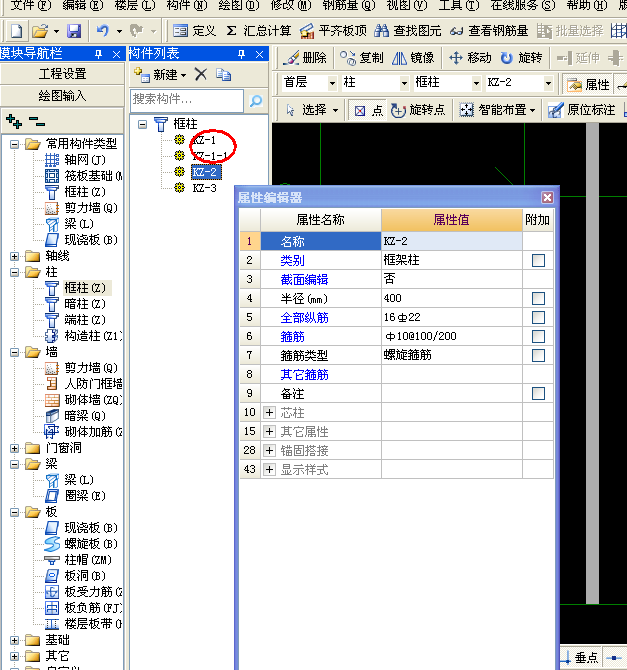Open the 文件(F) menu

point(30,5)
